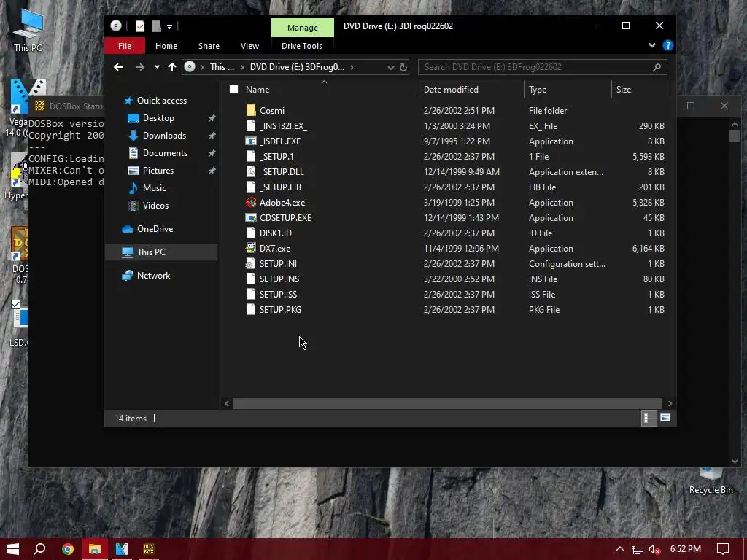
Task: Sort by Date modified column header
Action: pyautogui.click(x=451, y=90)
